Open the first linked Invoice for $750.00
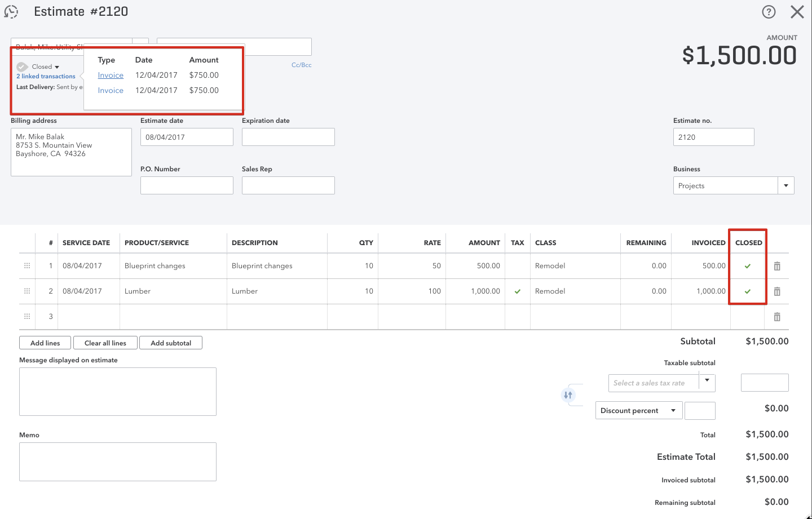 [111, 76]
